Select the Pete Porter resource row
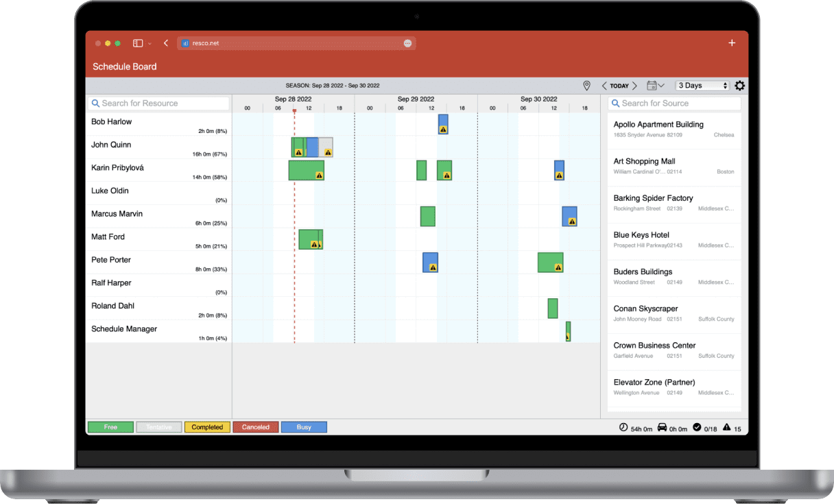This screenshot has width=834, height=504. pyautogui.click(x=159, y=263)
